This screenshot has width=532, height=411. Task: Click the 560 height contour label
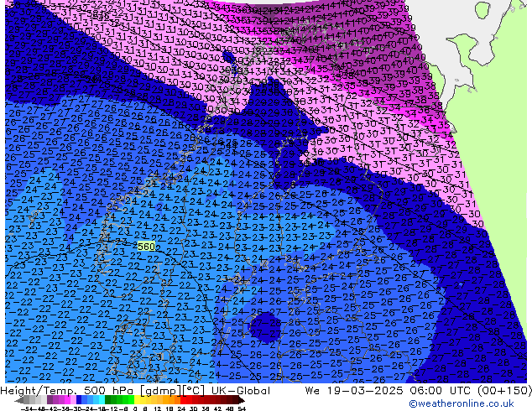click(146, 247)
